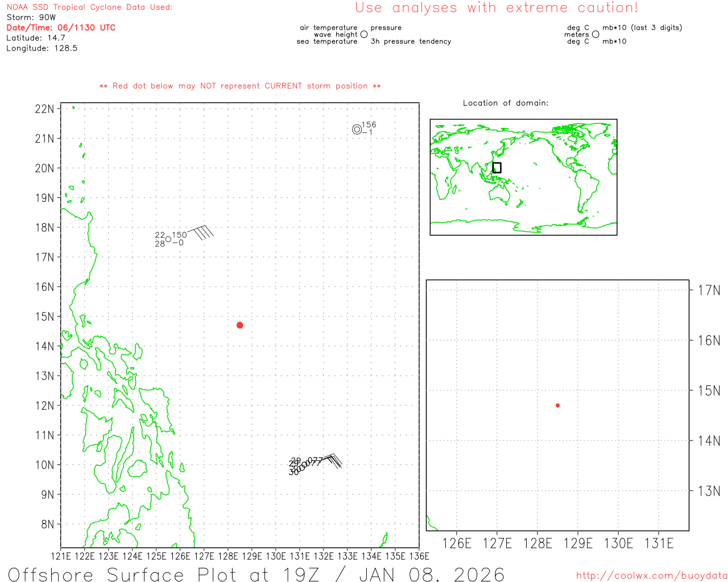Image resolution: width=728 pixels, height=582 pixels.
Task: Click the red dot in the zoomed inset map
Action: (557, 405)
